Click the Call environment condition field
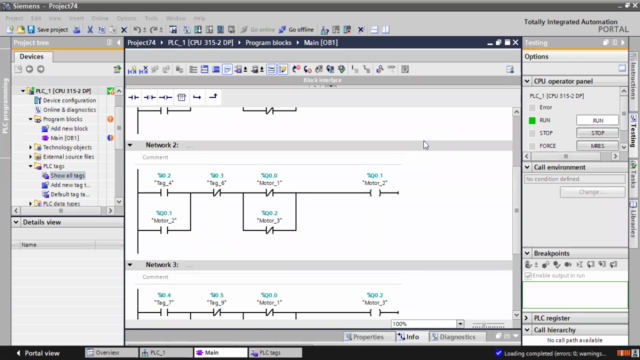Screen dimensions: 640x360 574,179
